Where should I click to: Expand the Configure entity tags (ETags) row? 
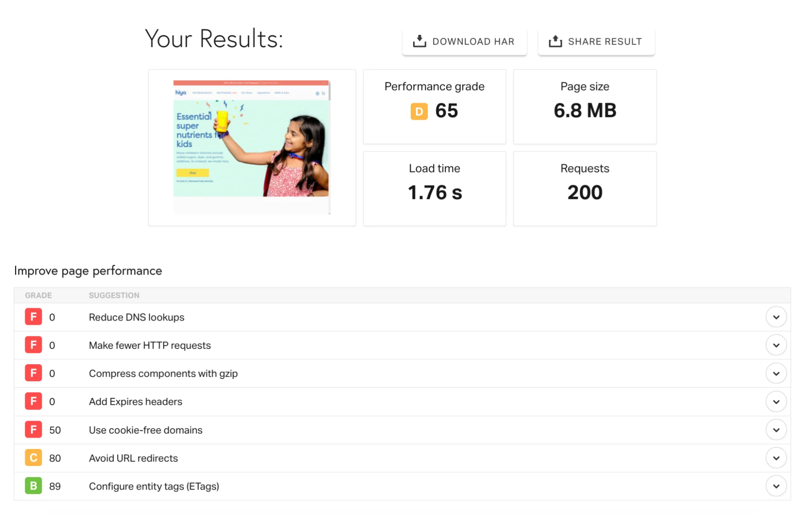(x=776, y=486)
